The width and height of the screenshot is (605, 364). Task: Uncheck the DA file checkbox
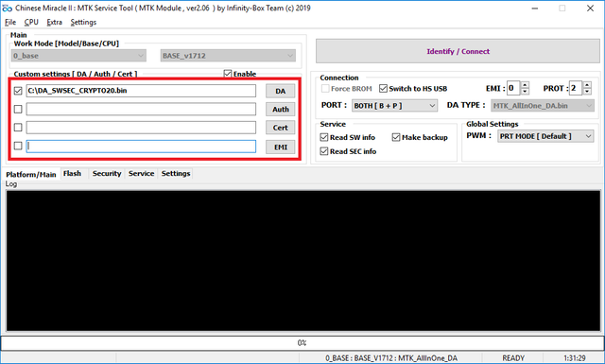tap(18, 91)
